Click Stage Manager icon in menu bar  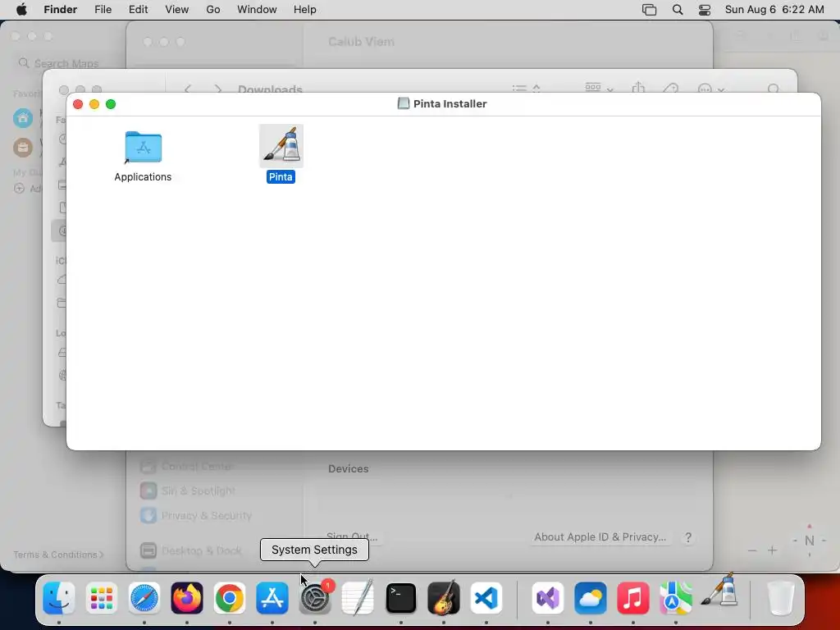[x=650, y=10]
